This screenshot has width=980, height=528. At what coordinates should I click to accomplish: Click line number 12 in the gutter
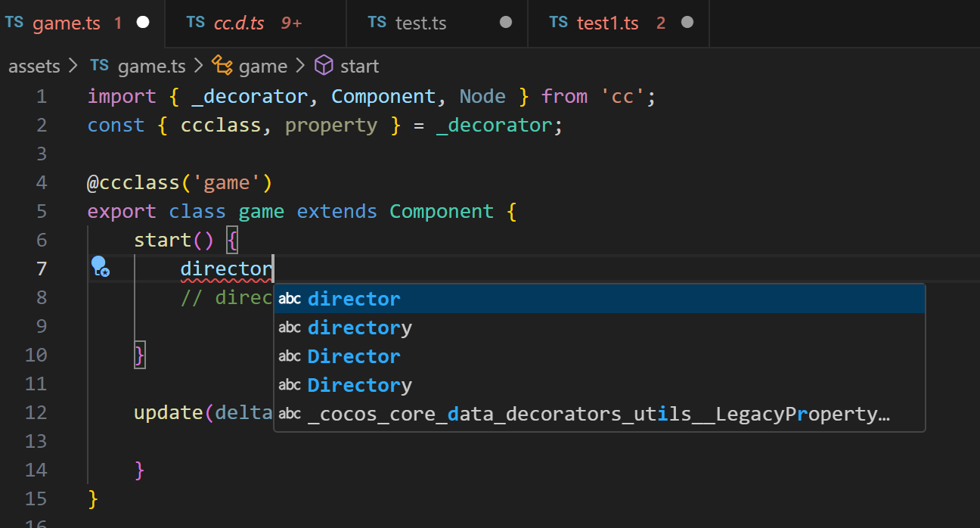point(36,412)
